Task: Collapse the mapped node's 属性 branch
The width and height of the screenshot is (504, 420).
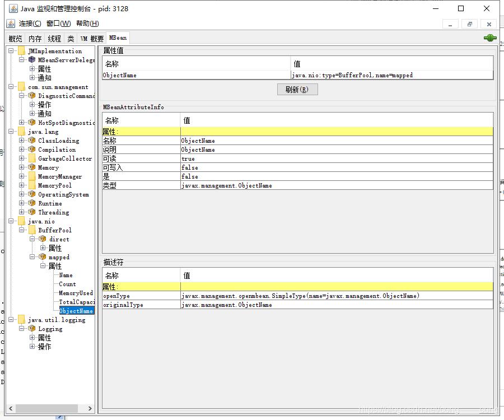Action: [43, 266]
